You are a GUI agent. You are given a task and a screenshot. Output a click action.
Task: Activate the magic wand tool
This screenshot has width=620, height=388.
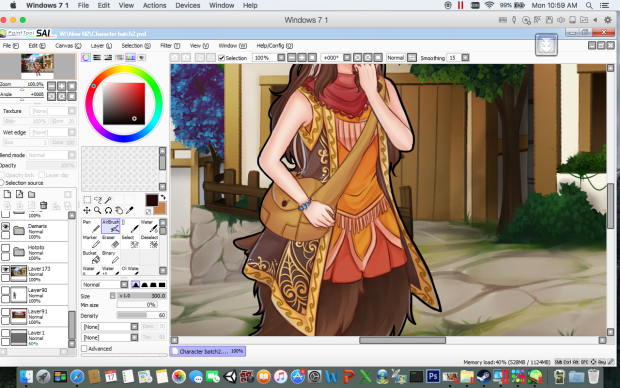point(108,200)
